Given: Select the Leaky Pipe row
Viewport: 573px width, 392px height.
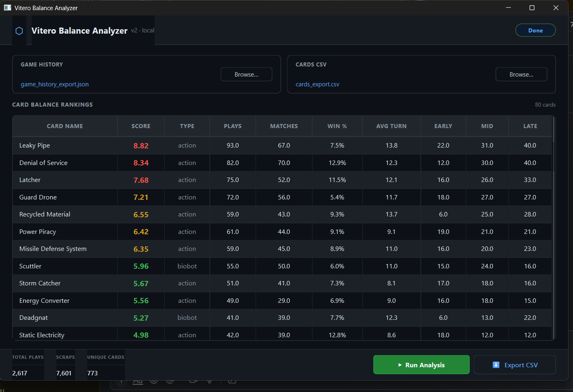Looking at the screenshot, I should pos(282,146).
